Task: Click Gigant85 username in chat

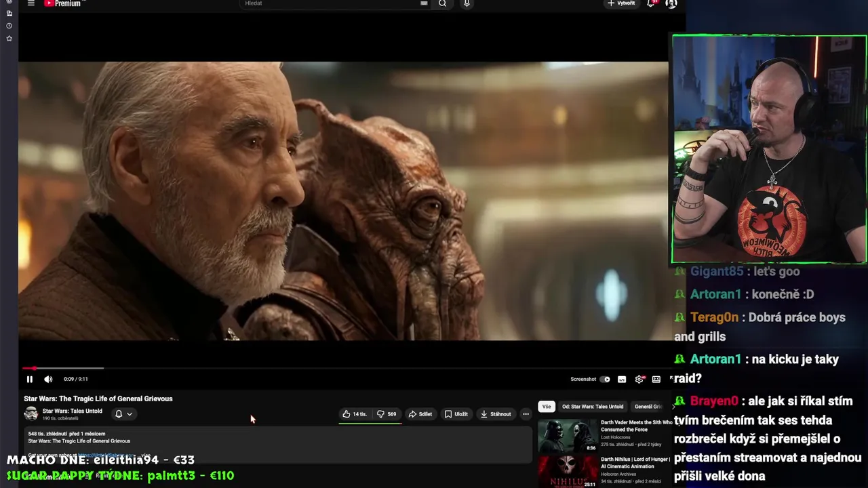Action: 717,272
